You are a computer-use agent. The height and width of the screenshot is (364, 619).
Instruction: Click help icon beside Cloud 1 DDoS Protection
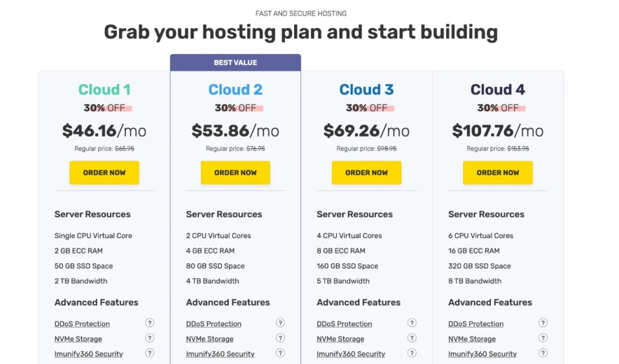click(x=149, y=323)
